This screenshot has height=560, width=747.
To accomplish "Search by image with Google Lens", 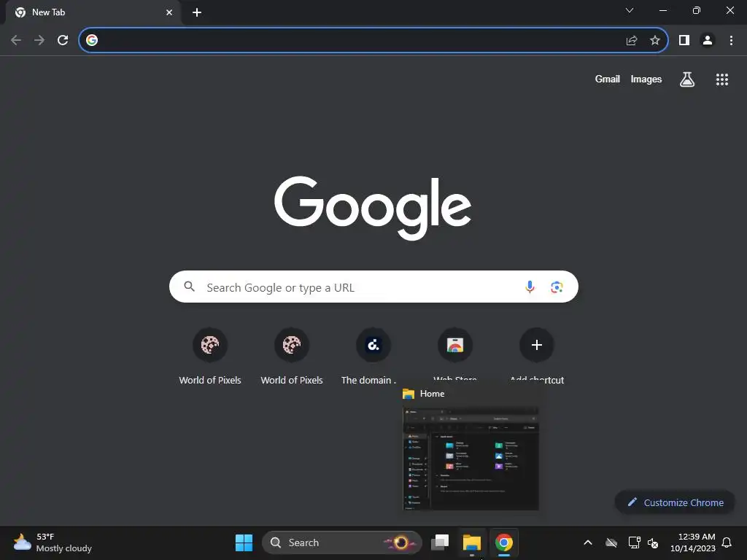I will point(557,287).
